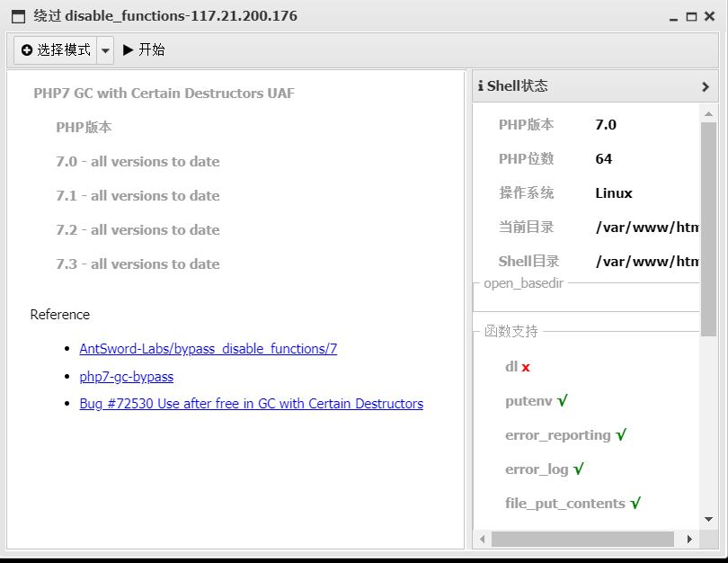
Task: Click the horizontal scrollbar left arrow
Action: pos(483,540)
